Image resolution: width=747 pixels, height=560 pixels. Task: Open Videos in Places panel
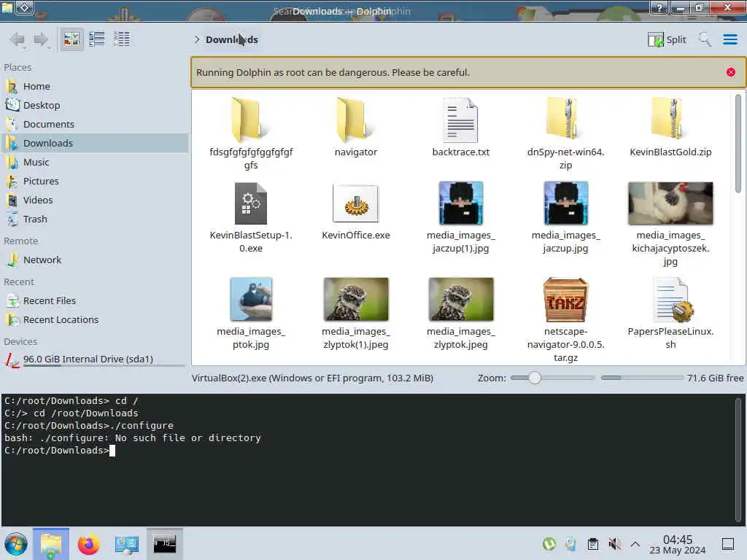click(94, 201)
